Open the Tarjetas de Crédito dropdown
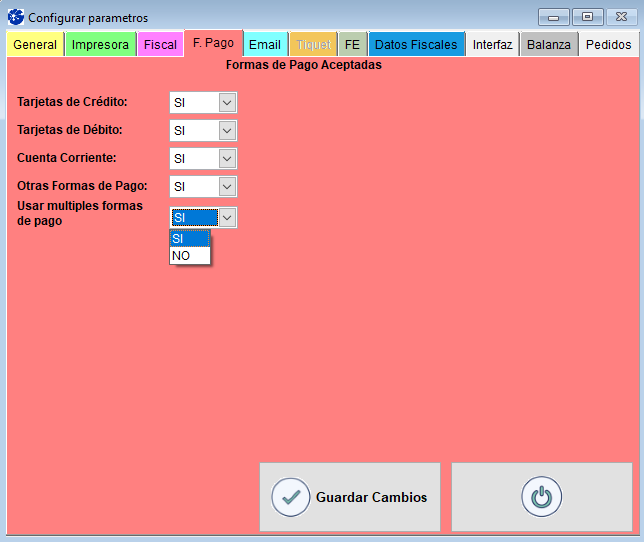This screenshot has height=542, width=644. click(227, 102)
